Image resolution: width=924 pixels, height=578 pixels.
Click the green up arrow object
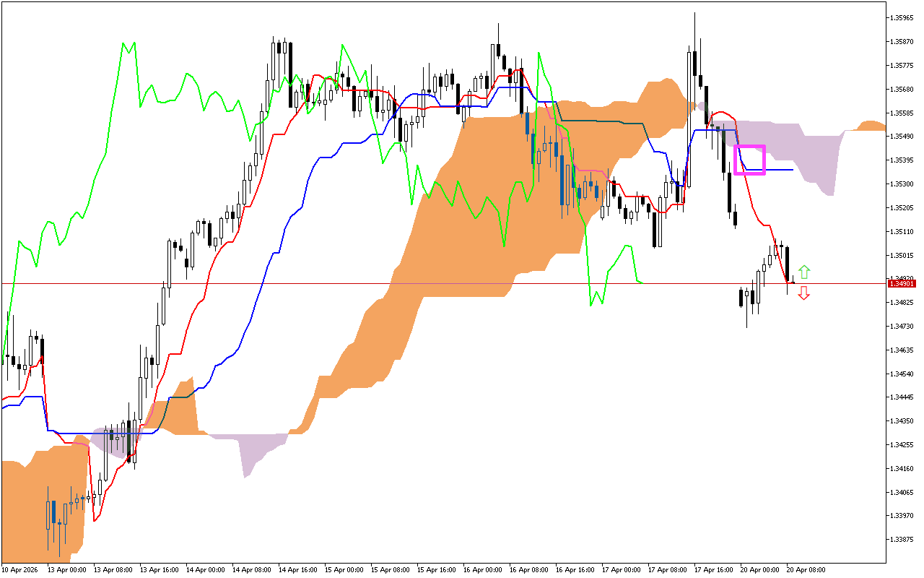tap(806, 271)
